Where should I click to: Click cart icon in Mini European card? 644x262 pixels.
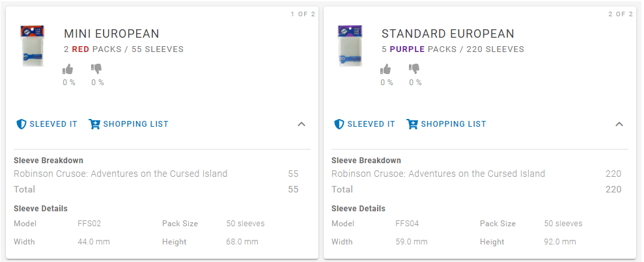tap(94, 124)
